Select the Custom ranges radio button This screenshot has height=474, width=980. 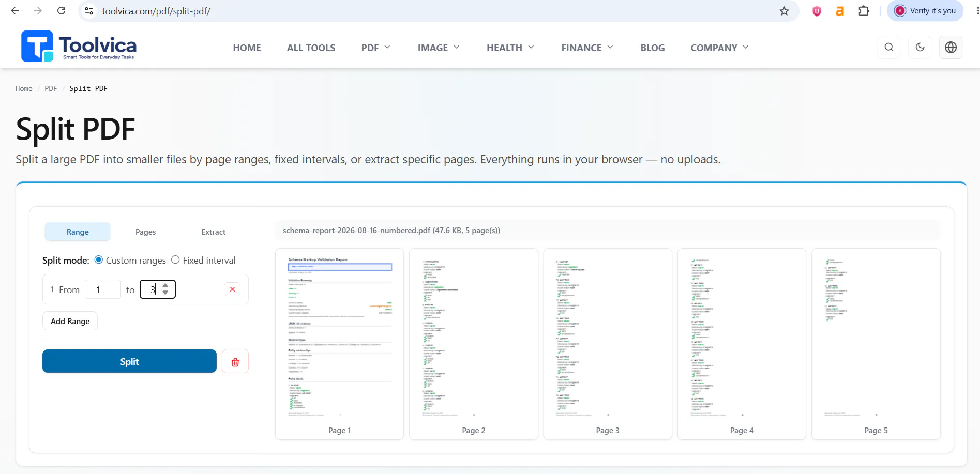pos(99,260)
